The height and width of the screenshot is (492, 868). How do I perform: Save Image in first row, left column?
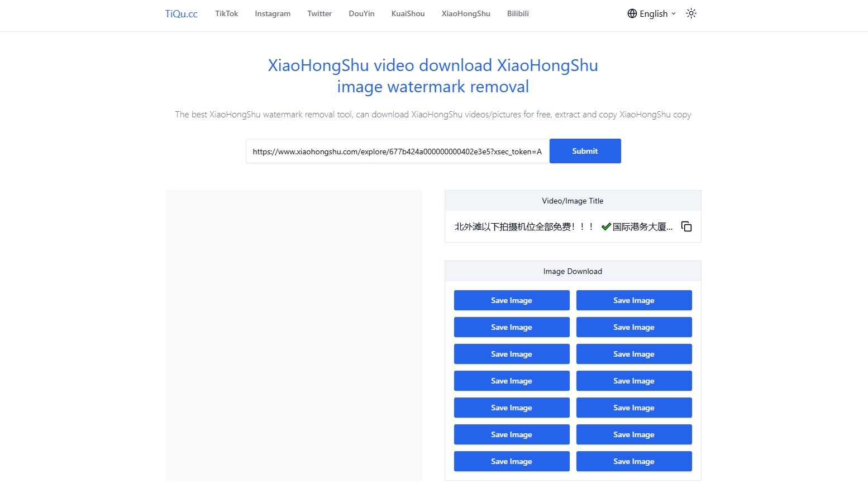tap(512, 300)
